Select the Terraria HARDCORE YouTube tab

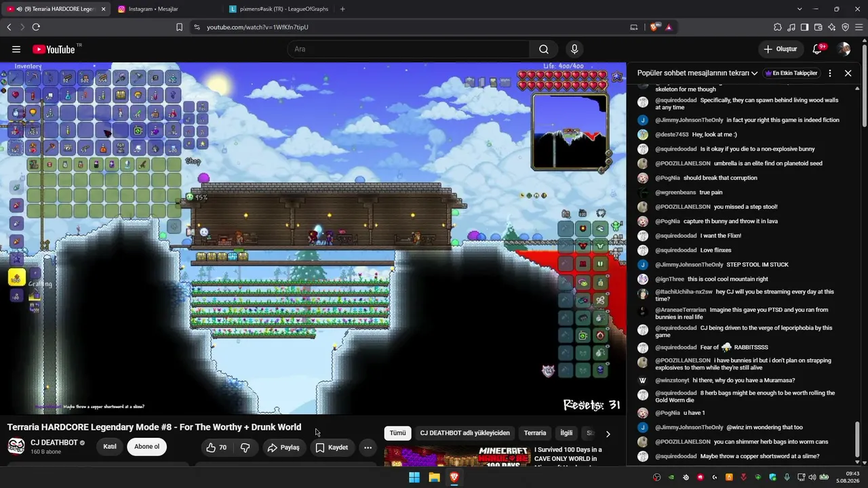click(56, 9)
